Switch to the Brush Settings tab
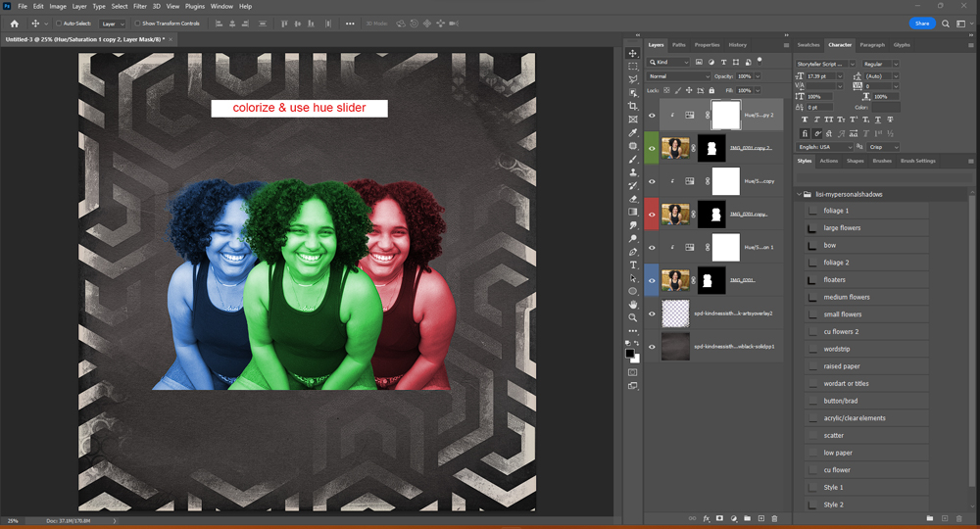 [917, 161]
